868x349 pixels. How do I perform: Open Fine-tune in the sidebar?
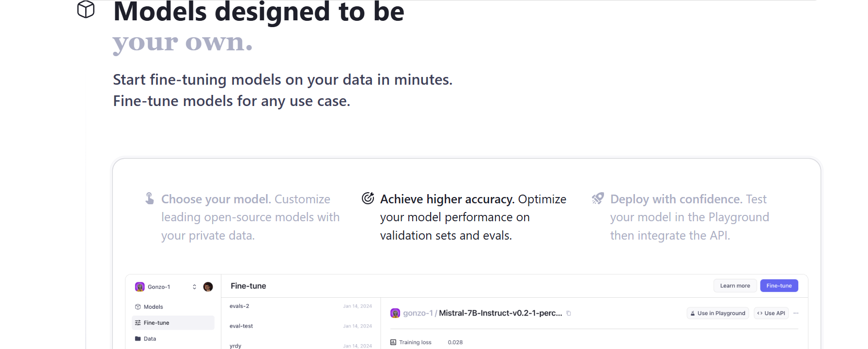click(156, 323)
